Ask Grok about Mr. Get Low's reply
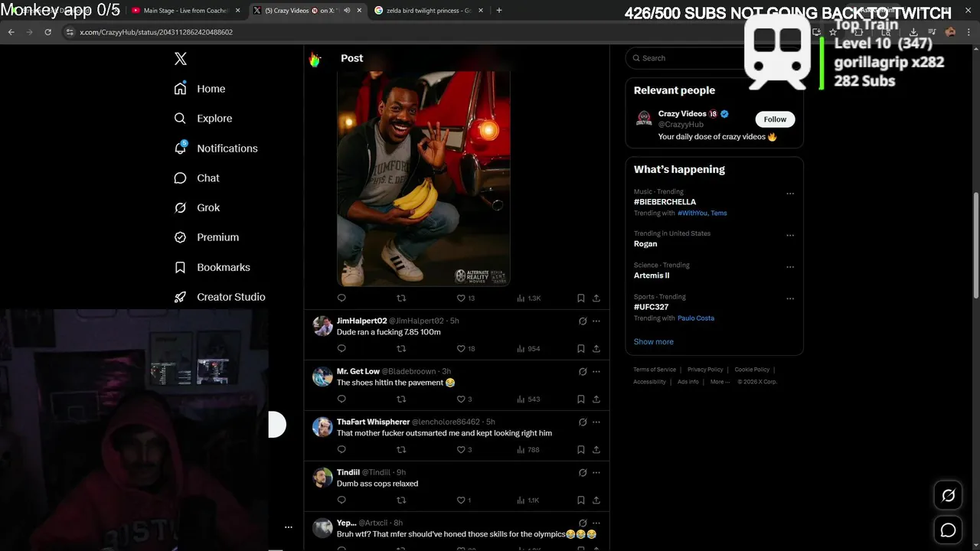 583,372
